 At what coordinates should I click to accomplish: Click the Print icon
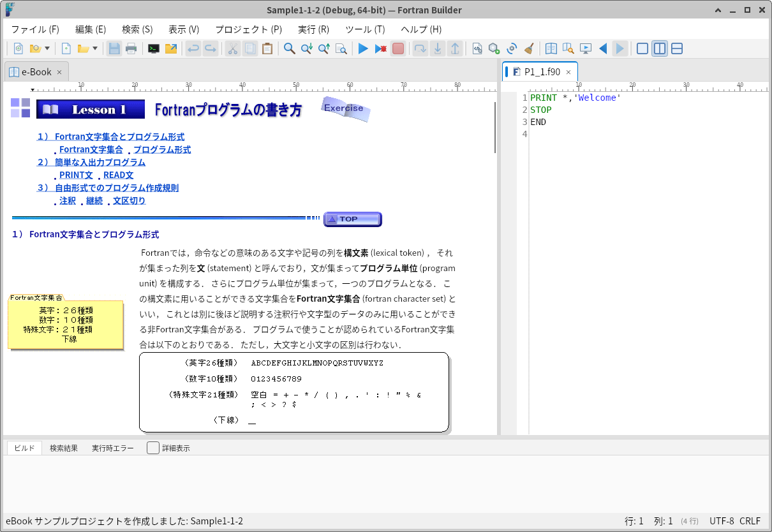pyautogui.click(x=131, y=48)
